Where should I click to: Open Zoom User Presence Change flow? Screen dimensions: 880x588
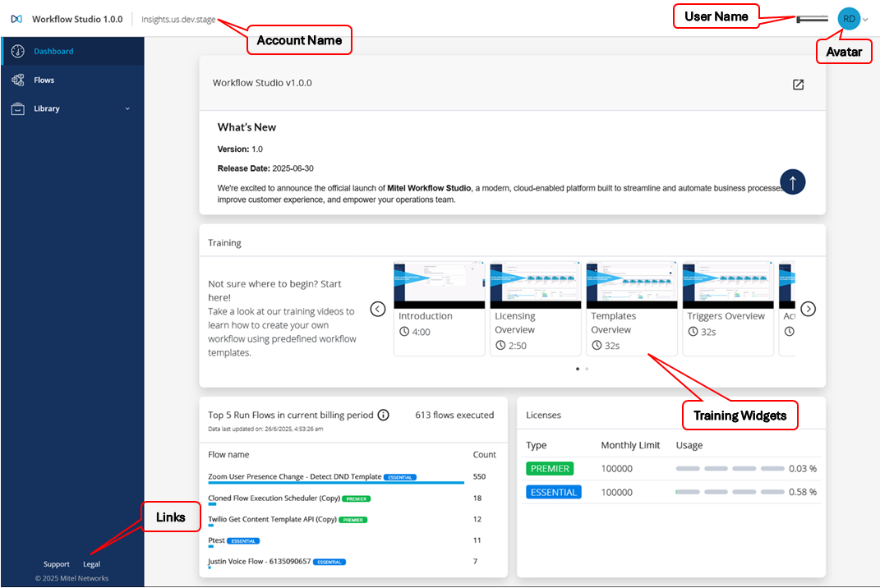tap(295, 476)
